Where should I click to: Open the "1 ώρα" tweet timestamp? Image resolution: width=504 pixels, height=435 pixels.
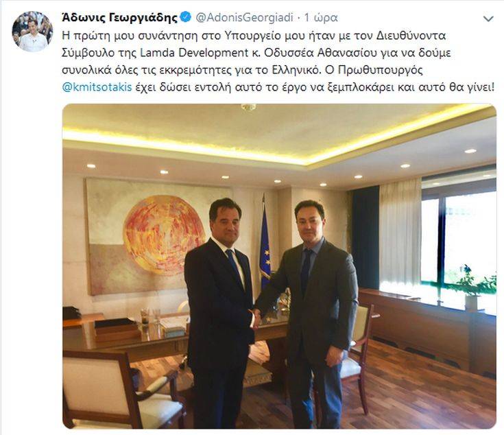pos(321,17)
